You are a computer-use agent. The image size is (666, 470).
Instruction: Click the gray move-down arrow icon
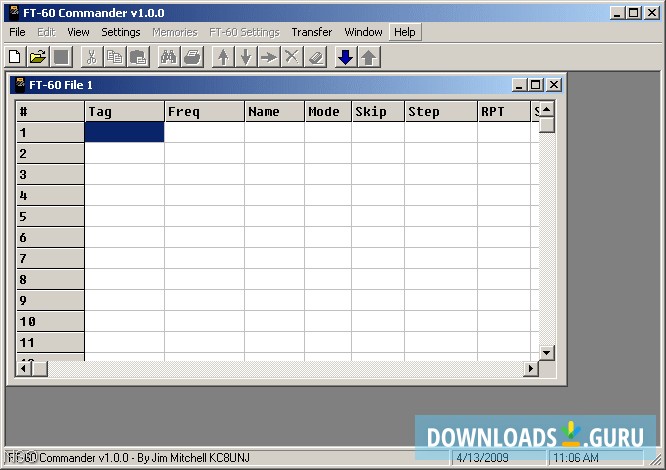point(246,57)
